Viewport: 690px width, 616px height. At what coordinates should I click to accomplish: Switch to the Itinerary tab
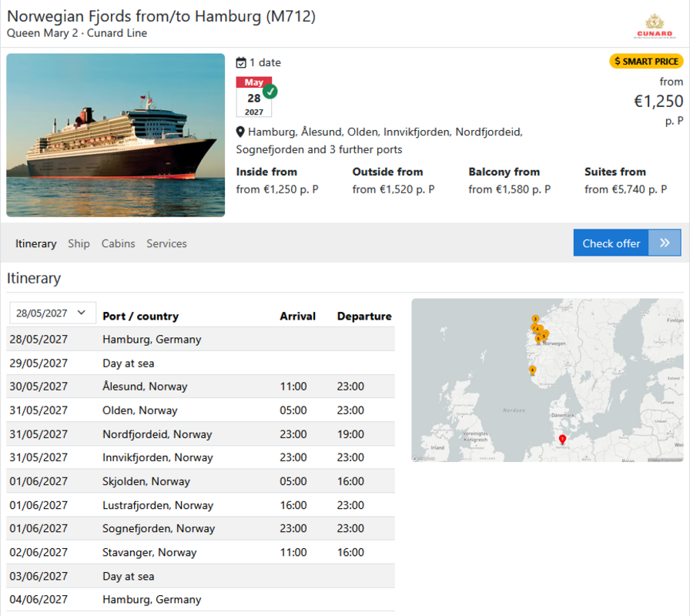click(x=36, y=243)
